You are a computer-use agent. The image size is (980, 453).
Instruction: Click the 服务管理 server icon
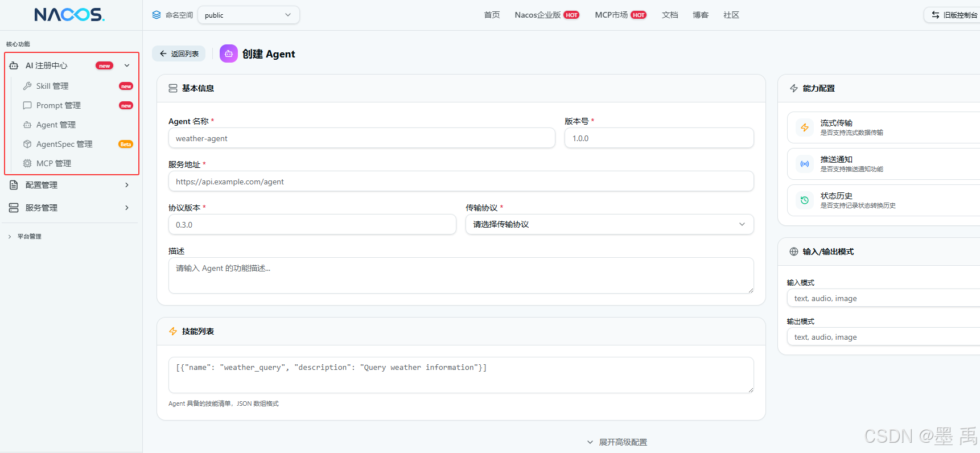[14, 208]
